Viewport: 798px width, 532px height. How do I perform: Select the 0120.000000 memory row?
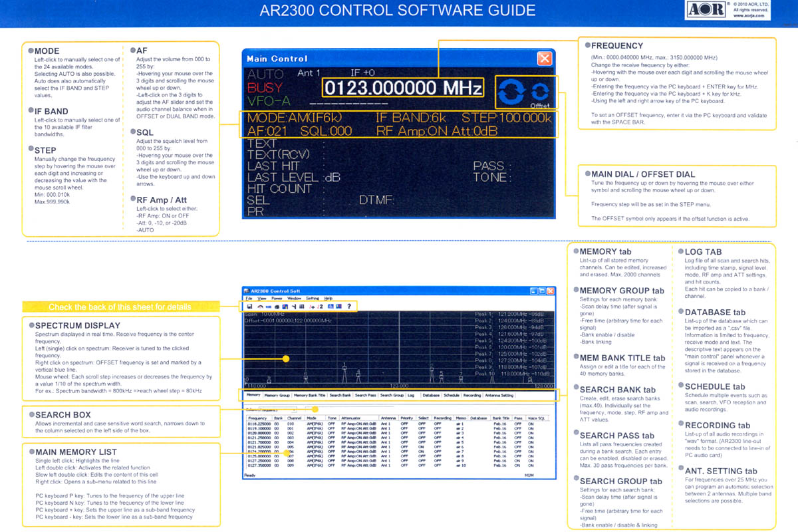click(x=392, y=433)
